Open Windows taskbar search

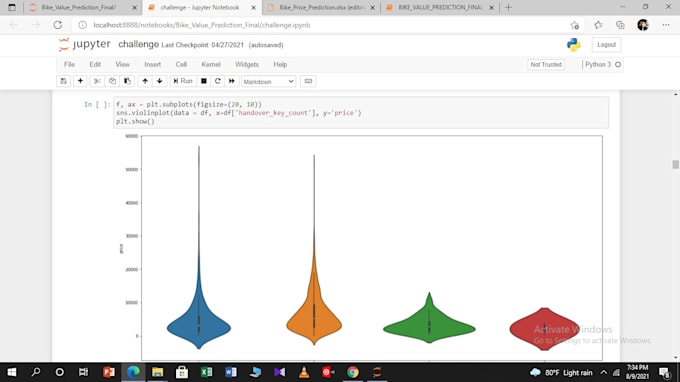coord(36,372)
